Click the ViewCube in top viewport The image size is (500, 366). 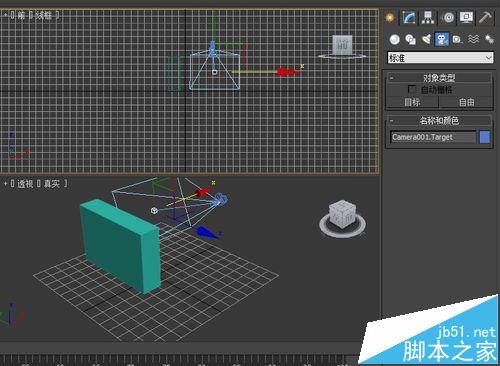tap(342, 45)
